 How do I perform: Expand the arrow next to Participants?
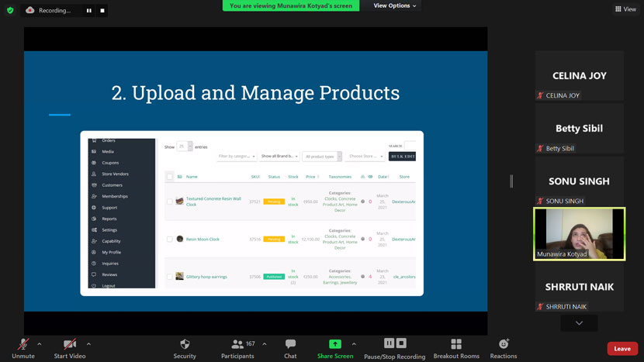point(265,344)
